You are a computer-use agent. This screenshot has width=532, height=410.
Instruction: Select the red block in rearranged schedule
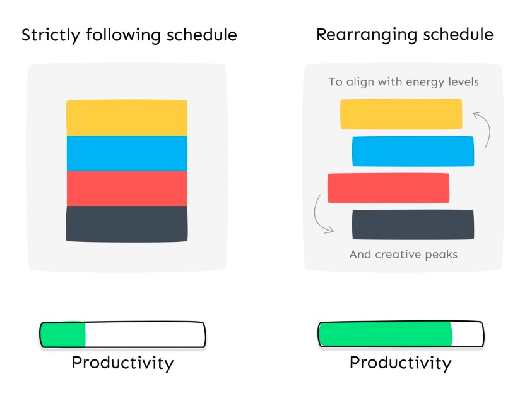pos(389,188)
